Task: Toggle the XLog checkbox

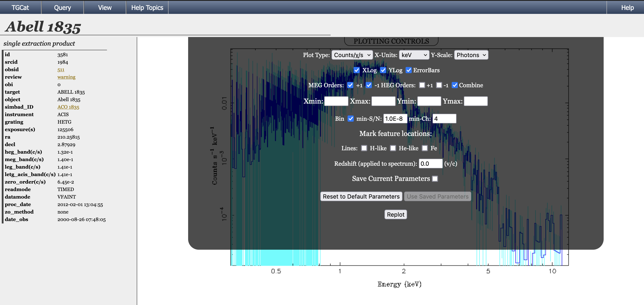Action: click(x=356, y=70)
